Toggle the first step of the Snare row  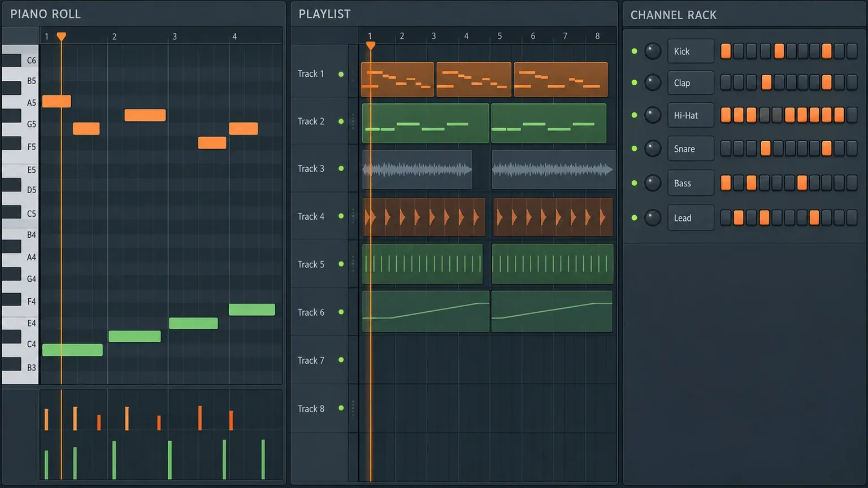(x=726, y=149)
